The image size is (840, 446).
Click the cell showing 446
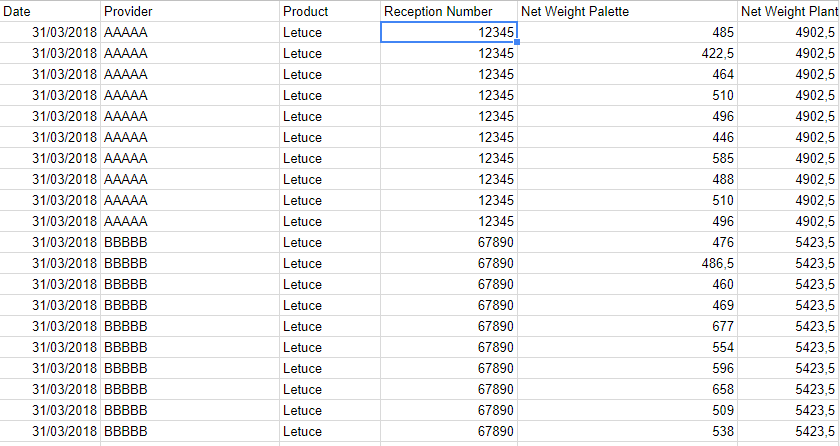point(627,138)
